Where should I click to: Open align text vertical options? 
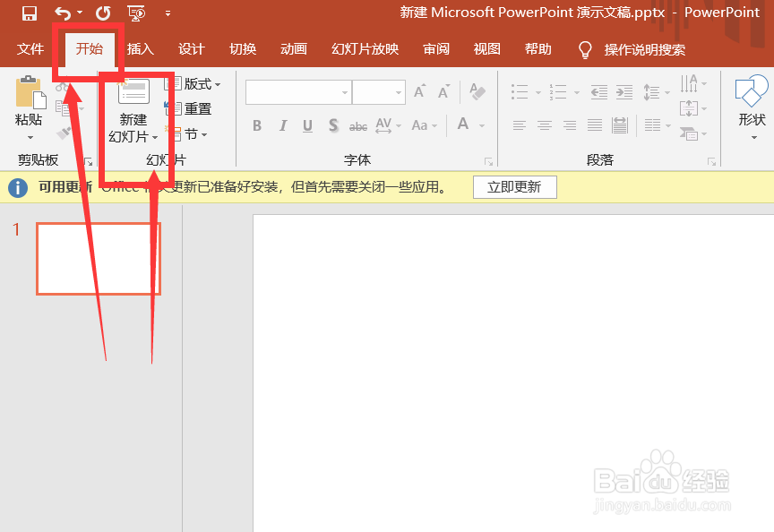(x=693, y=108)
